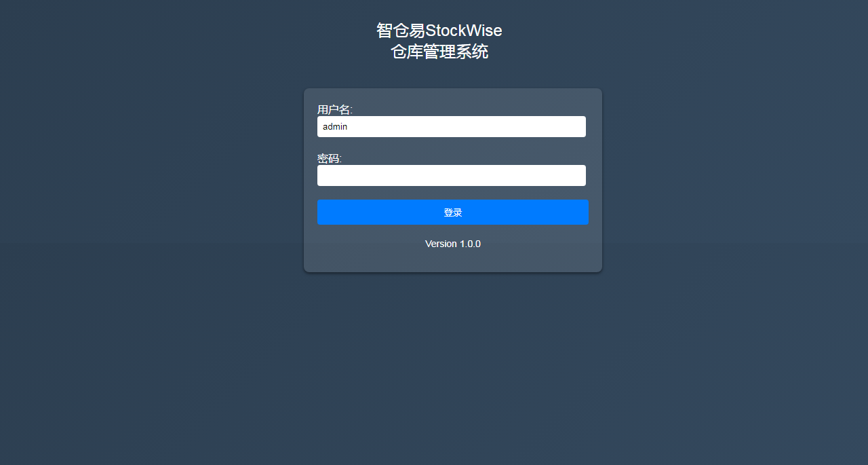Screen dimensions: 868x465
Task: Click the 登录 login button
Action: (x=452, y=212)
